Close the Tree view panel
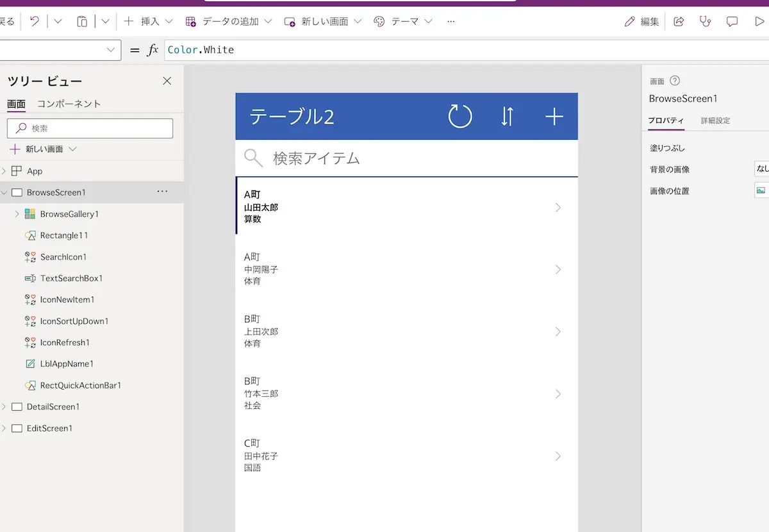Viewport: 769px width, 532px height. 167,81
